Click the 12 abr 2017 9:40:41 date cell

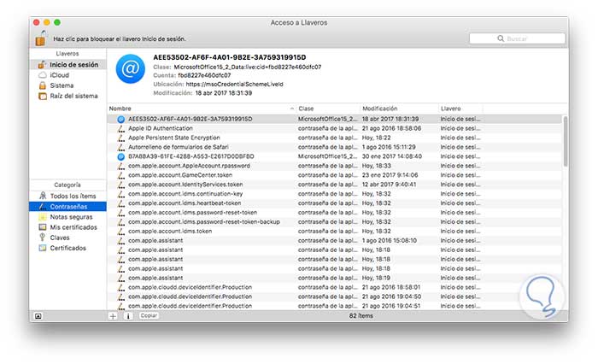coord(389,185)
